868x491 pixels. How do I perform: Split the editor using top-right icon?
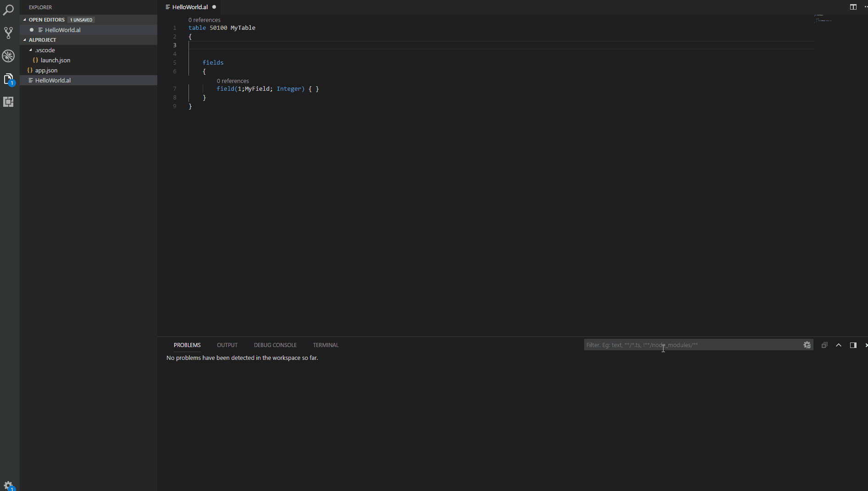[853, 7]
